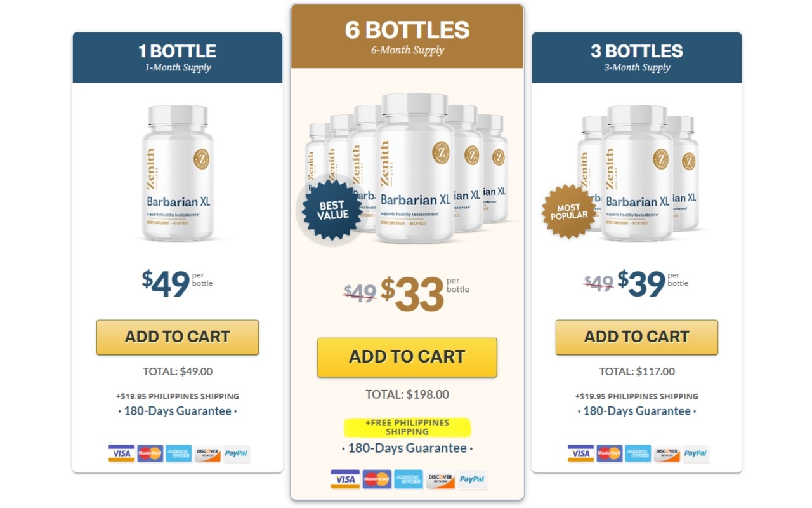Click the MasterCard icon under 6 bottles
The image size is (812, 508).
pos(377,479)
